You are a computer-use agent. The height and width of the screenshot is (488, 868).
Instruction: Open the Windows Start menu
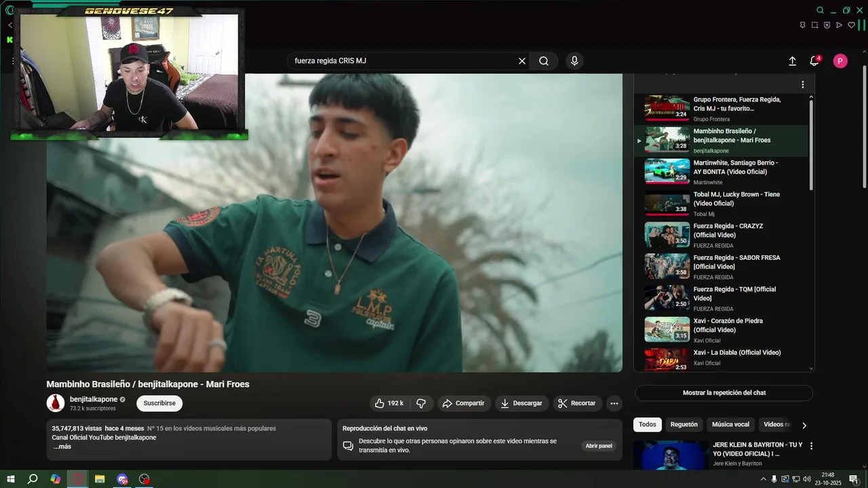click(10, 479)
